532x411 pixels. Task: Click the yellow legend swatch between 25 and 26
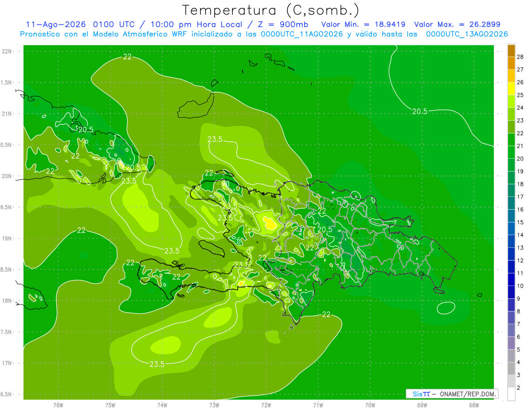511,89
